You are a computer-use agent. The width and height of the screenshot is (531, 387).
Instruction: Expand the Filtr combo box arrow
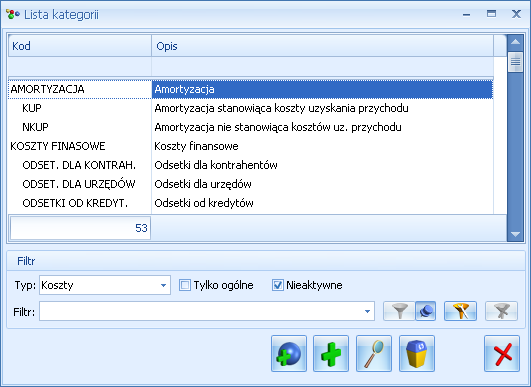click(367, 311)
